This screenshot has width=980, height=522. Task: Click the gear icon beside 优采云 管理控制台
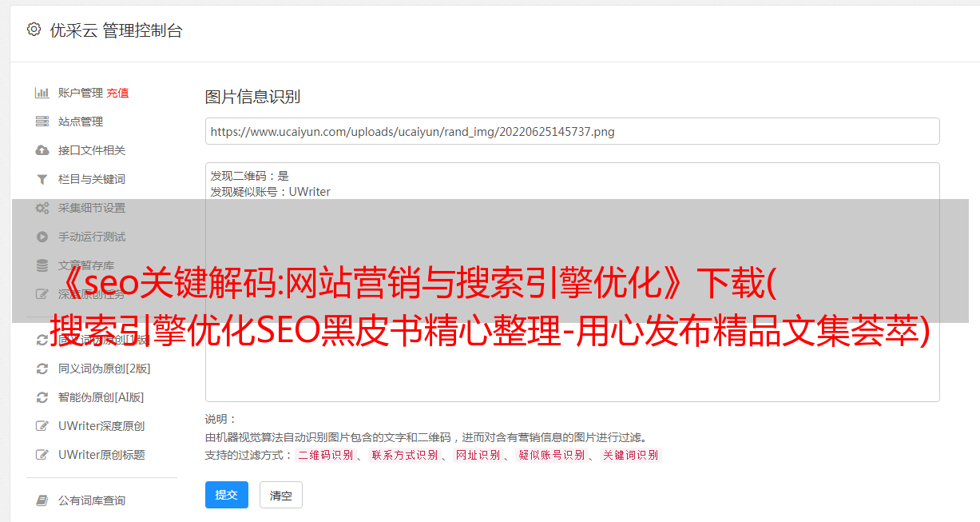(x=34, y=30)
